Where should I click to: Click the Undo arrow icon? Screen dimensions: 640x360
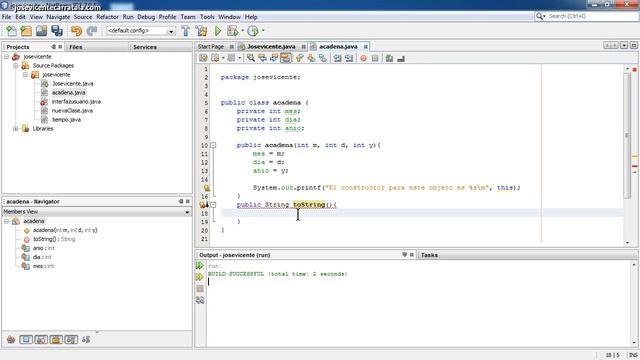click(x=76, y=31)
